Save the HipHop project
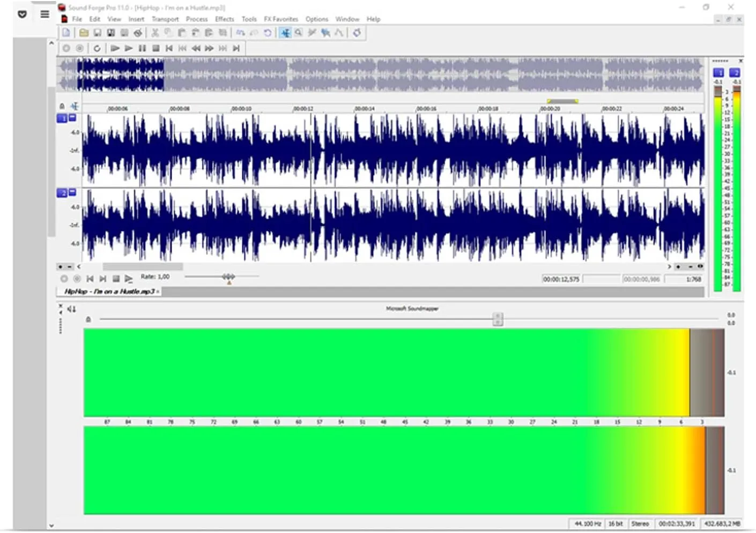Screen dimensions: 756x533 97,33
